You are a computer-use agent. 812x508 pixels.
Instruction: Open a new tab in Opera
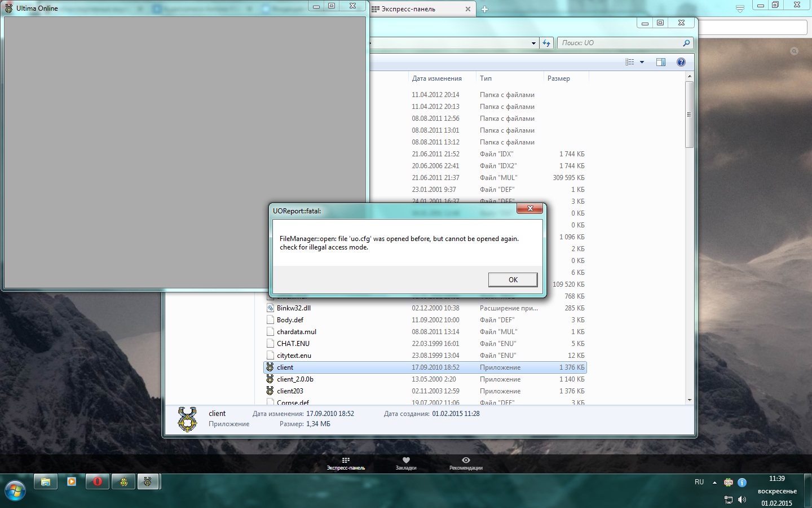click(x=484, y=9)
